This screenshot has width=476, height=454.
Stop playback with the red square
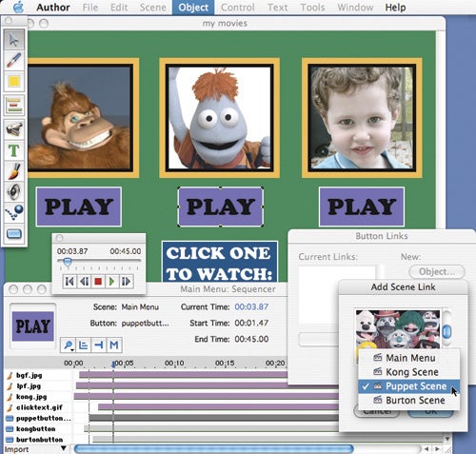[x=98, y=282]
